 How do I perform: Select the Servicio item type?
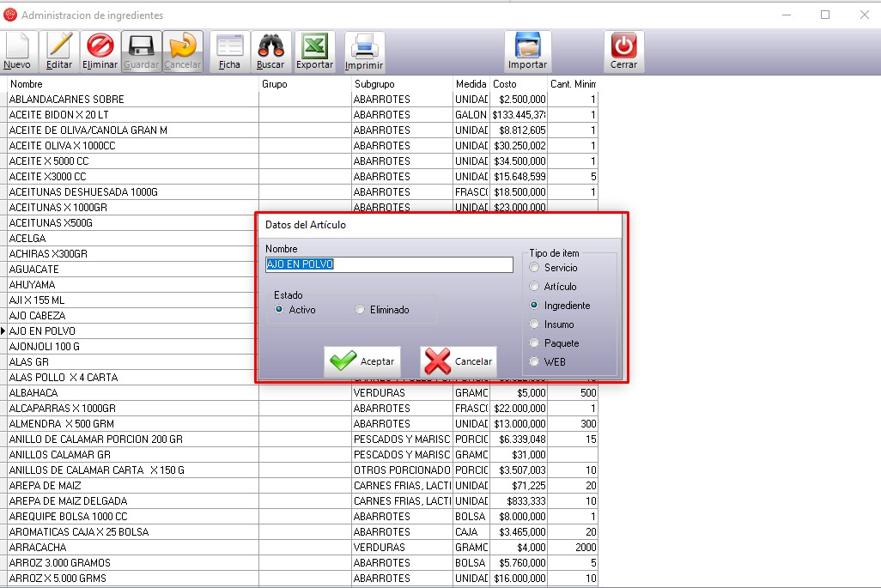(535, 268)
